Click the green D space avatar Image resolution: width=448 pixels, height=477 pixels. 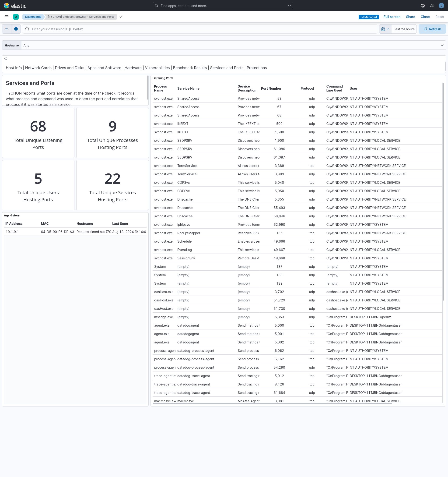[x=16, y=17]
